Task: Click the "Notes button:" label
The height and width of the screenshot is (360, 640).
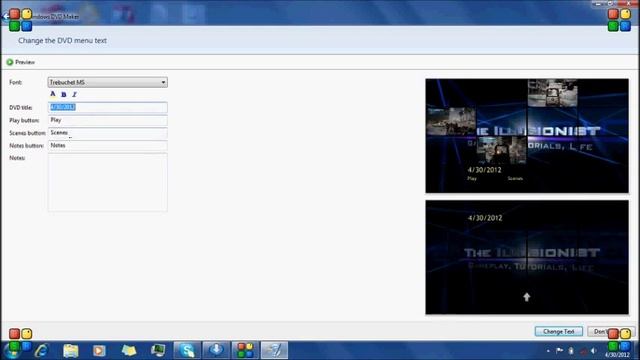Action: (x=26, y=146)
